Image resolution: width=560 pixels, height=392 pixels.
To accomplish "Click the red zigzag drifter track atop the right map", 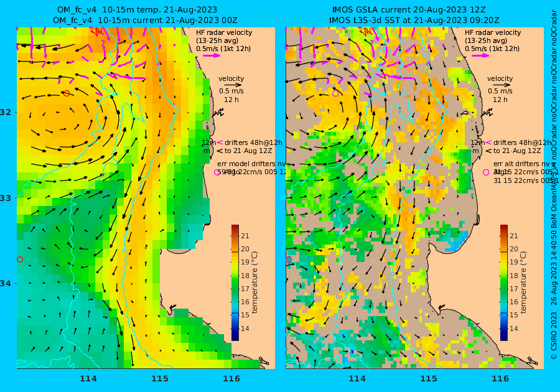I will click(365, 32).
